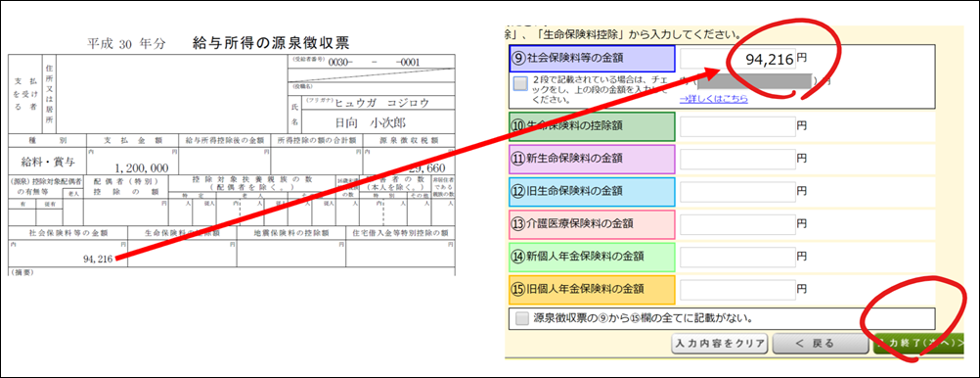Screen dimensions: 980x378
Task: Click the 1,200,000 支払金額 value
Action: point(141,169)
